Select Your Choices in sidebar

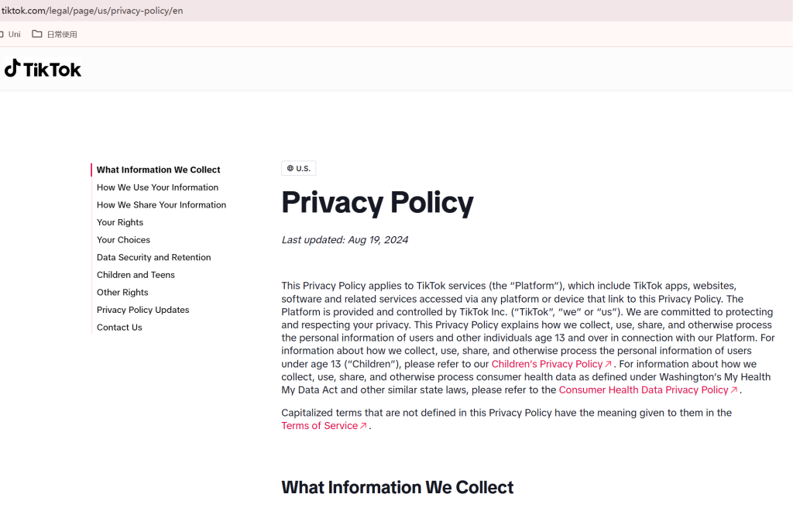(123, 240)
